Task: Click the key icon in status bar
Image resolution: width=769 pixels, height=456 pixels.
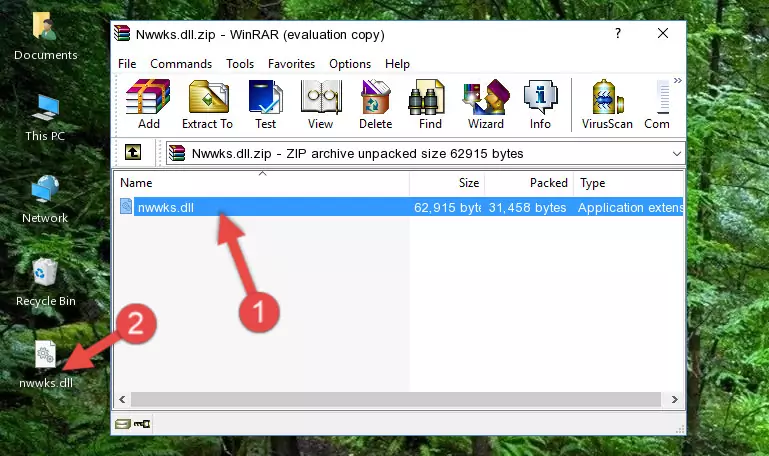Action: tap(142, 424)
